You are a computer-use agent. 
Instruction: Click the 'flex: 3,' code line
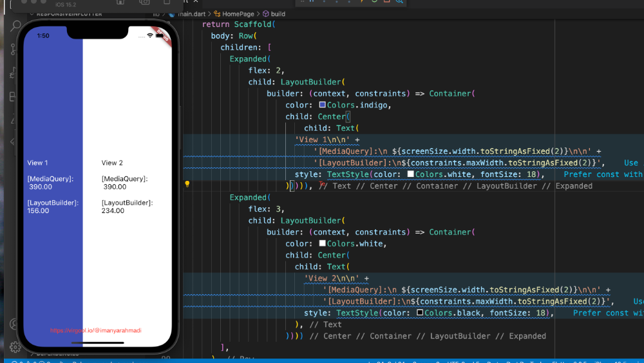[x=266, y=209]
